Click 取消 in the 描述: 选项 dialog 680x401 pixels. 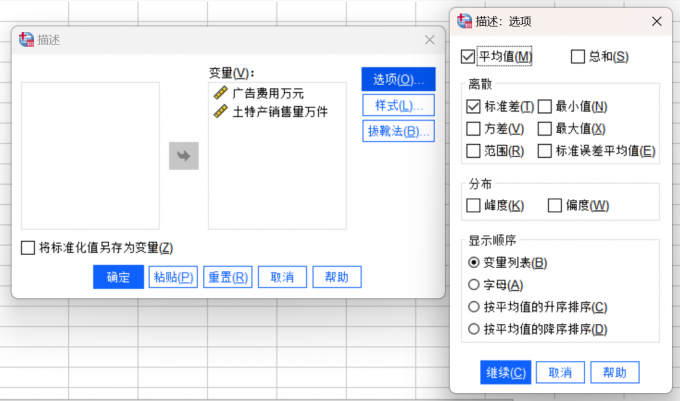tap(560, 372)
